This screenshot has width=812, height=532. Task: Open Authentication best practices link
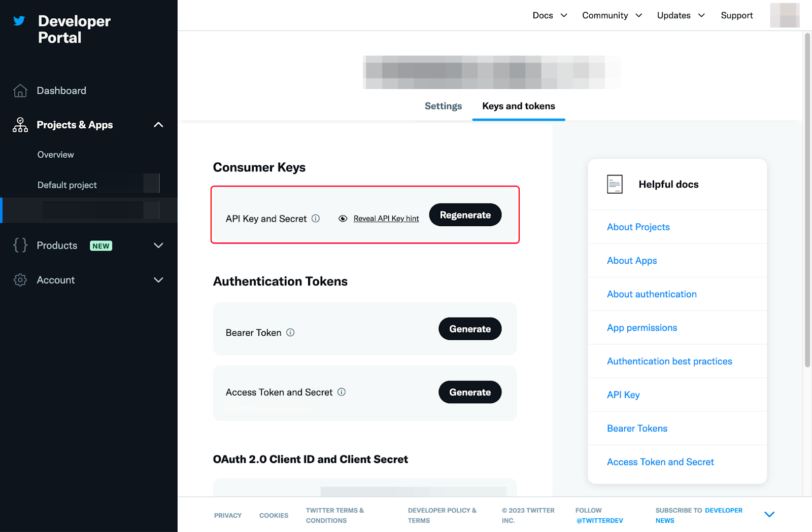[669, 361]
